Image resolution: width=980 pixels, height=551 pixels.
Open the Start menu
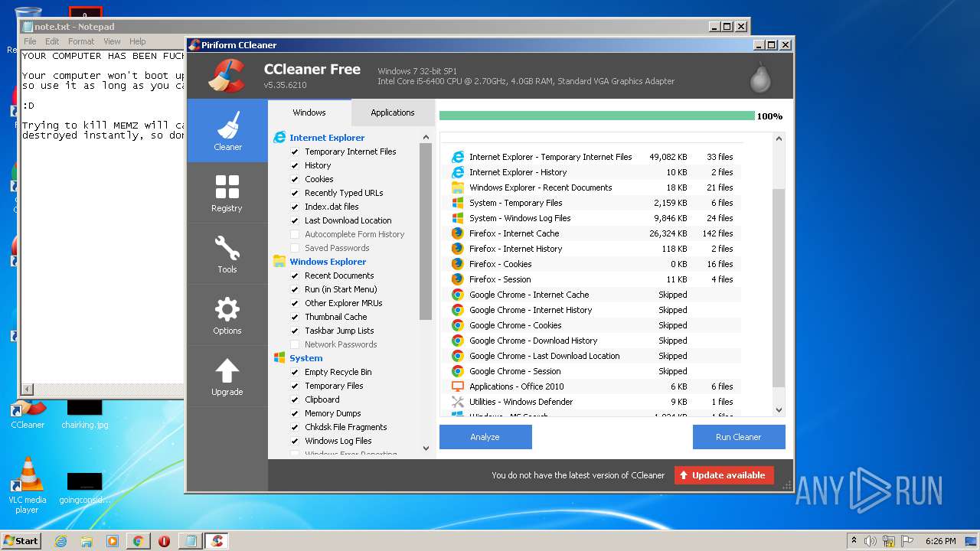tap(21, 541)
